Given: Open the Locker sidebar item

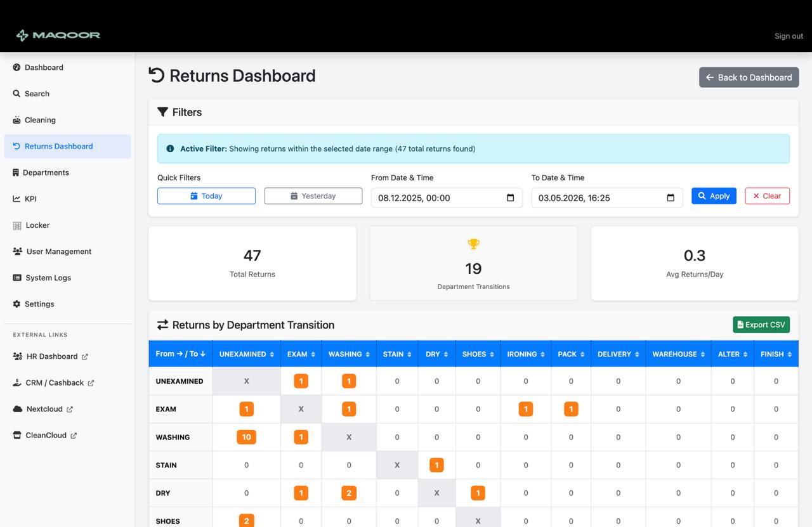Looking at the screenshot, I should (x=68, y=225).
